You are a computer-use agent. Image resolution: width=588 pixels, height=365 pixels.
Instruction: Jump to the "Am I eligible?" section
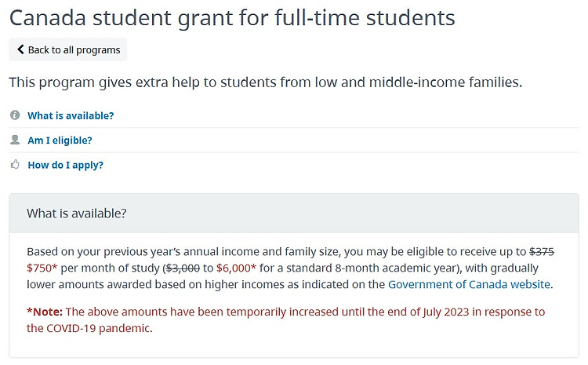coord(60,141)
